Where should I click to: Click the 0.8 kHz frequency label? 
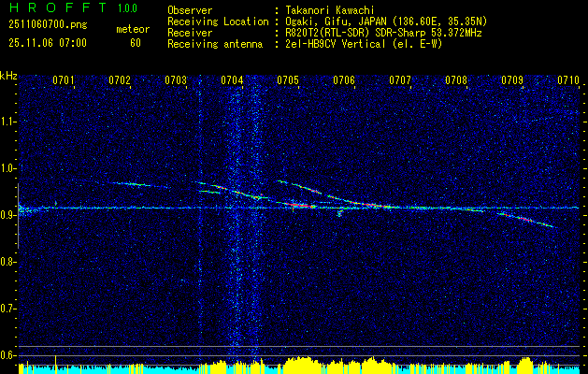coord(7,262)
